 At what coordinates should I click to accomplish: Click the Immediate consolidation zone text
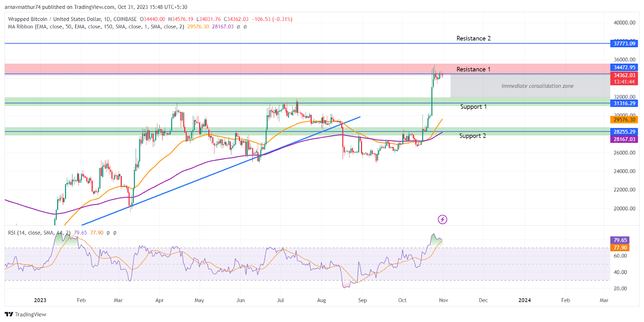point(537,86)
